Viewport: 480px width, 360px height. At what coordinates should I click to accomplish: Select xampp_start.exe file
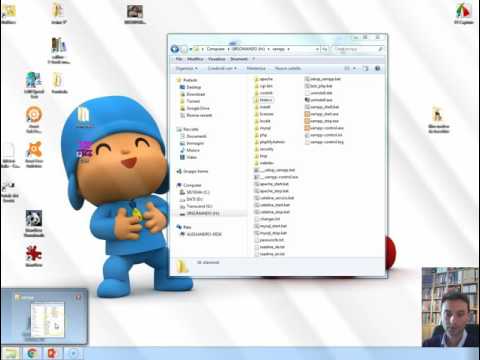[x=322, y=114]
